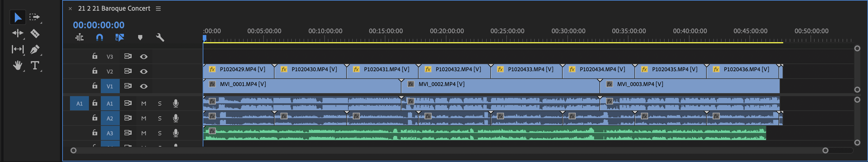Toggle sync lock on V3 track
Image resolution: width=868 pixels, height=162 pixels.
tap(128, 56)
